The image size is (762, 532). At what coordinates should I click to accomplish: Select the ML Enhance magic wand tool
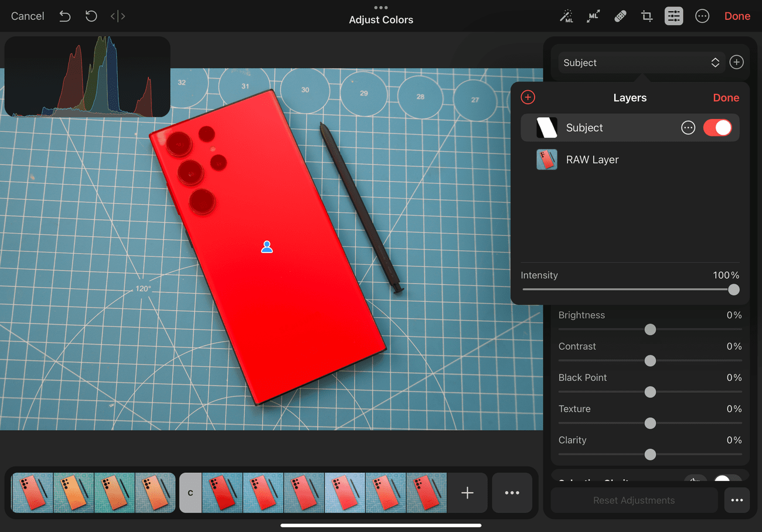[x=566, y=16]
